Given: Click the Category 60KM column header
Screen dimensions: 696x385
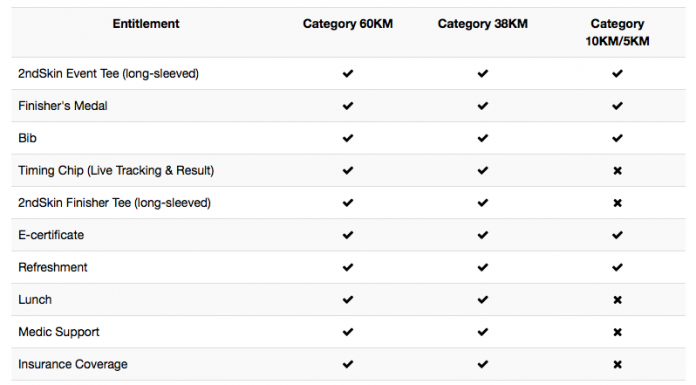Looking at the screenshot, I should [x=348, y=24].
